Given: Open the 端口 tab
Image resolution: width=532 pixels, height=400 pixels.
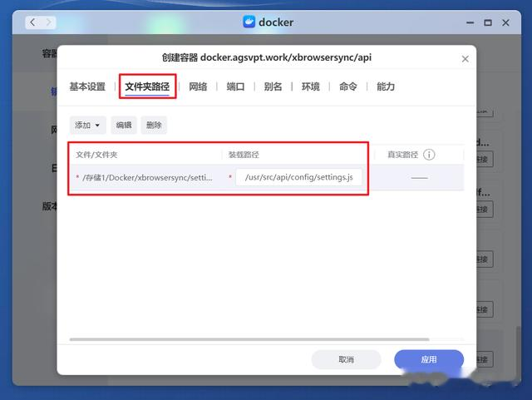Looking at the screenshot, I should coord(235,86).
